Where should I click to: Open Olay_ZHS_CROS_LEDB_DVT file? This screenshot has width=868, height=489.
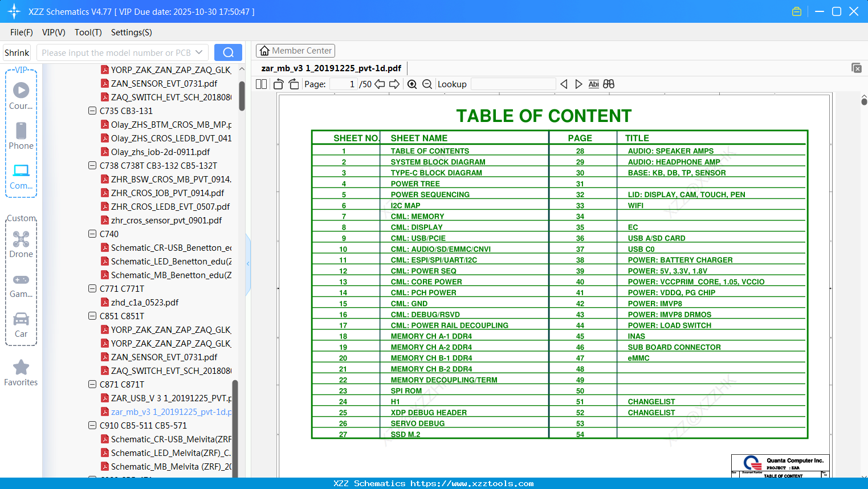pyautogui.click(x=166, y=138)
